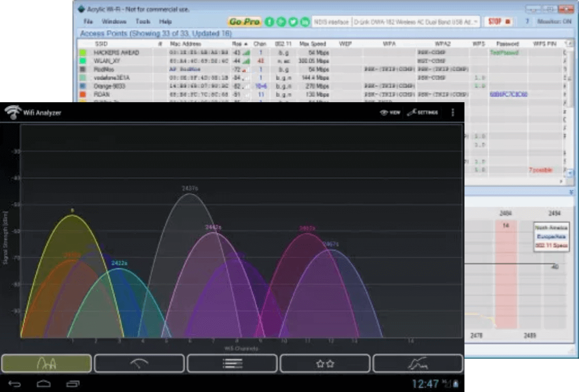Tap the Android back arrow
Screen dimensions: 579x392
(x=15, y=384)
